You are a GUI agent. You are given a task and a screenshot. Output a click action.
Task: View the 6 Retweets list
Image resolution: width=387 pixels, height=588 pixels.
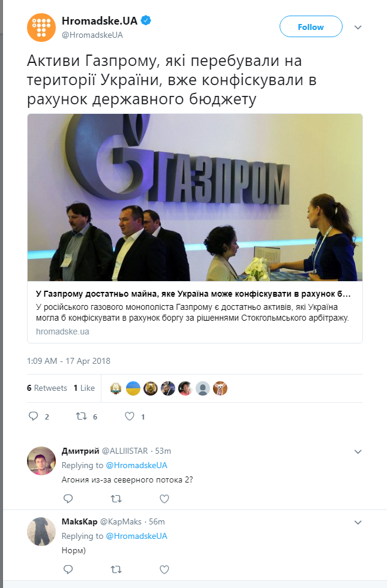click(47, 388)
